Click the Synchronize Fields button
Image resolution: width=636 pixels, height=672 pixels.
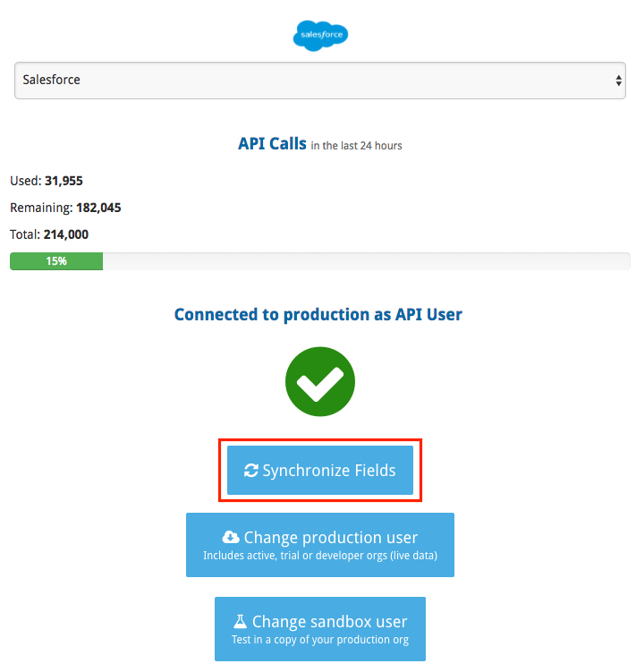320,470
